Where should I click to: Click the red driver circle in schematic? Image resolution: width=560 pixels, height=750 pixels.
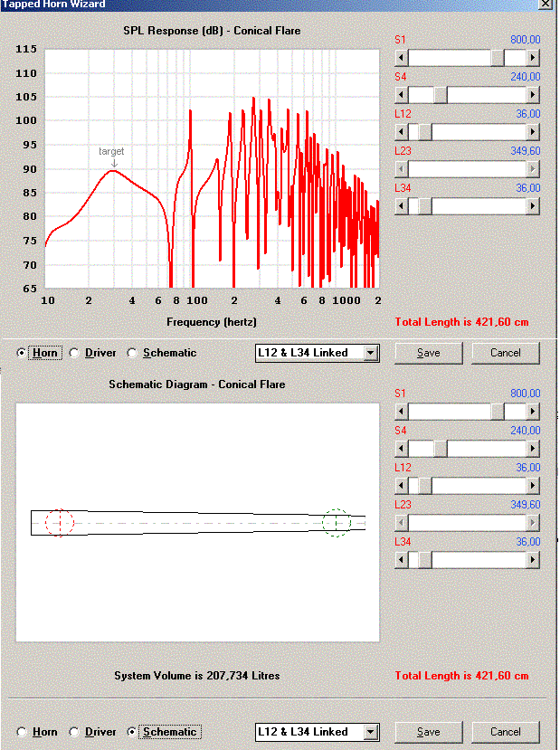coord(60,523)
